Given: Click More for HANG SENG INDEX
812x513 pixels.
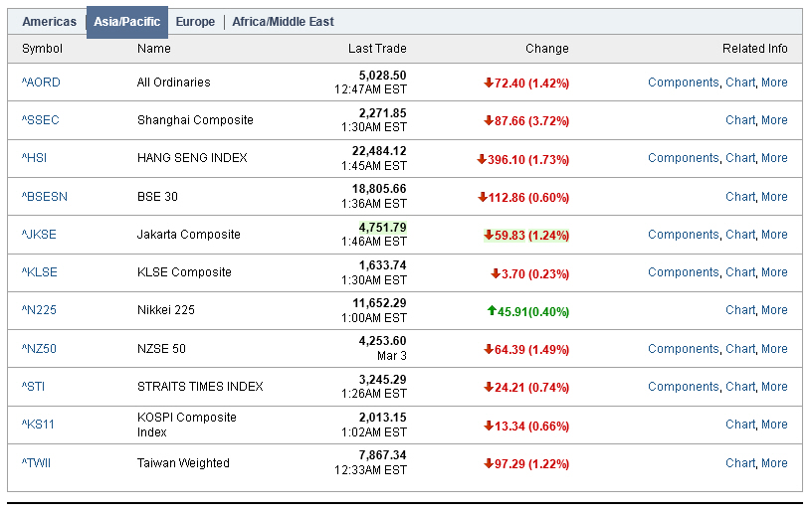Looking at the screenshot, I should (x=774, y=158).
